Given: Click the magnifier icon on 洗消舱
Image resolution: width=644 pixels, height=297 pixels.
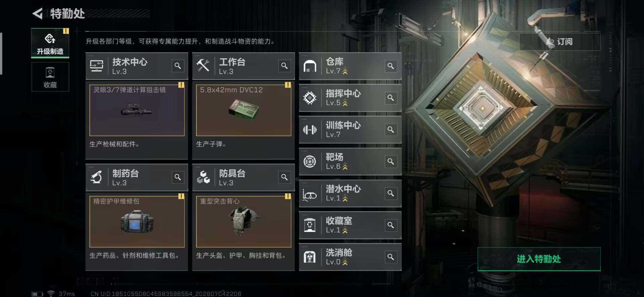Looking at the screenshot, I should (391, 257).
